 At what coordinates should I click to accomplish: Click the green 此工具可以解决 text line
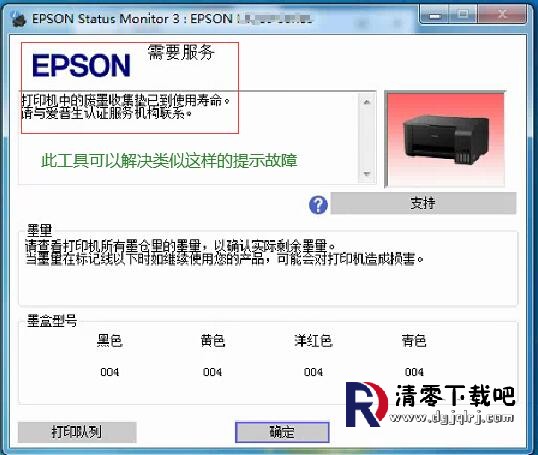(169, 161)
